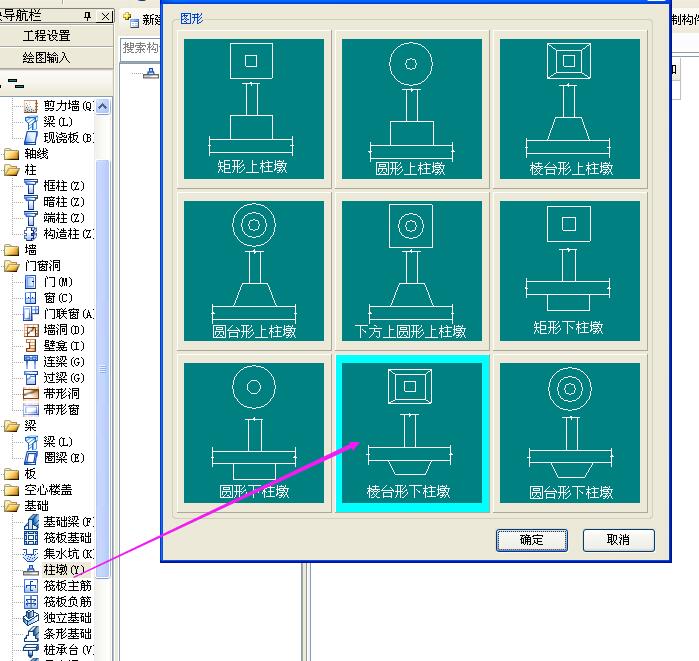This screenshot has width=699, height=661.
Task: Click the 构造柱 (Z) icon
Action: 30,234
